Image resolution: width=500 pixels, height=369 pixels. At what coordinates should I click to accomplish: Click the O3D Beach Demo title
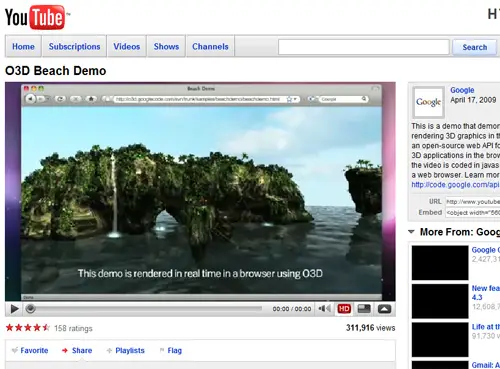click(56, 71)
